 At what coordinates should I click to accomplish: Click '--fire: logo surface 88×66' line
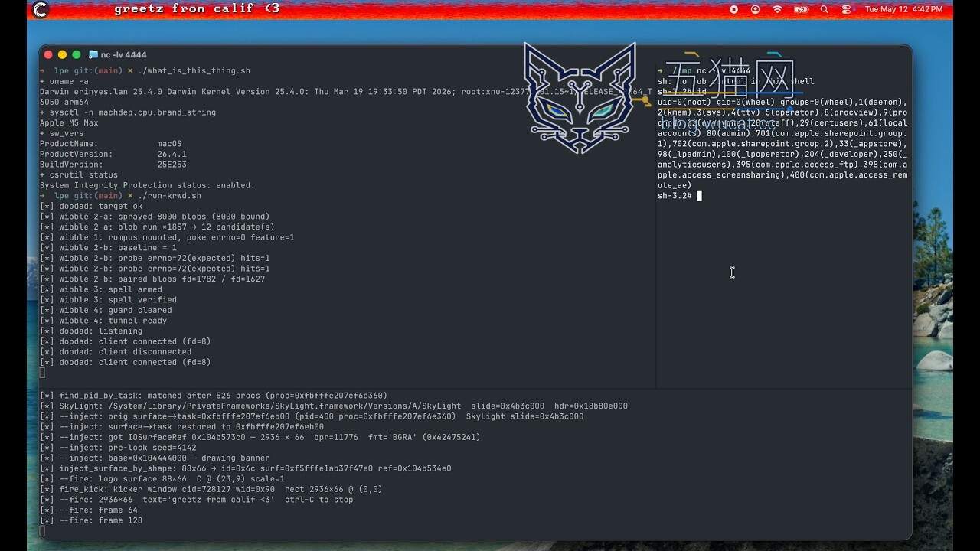pyautogui.click(x=162, y=479)
